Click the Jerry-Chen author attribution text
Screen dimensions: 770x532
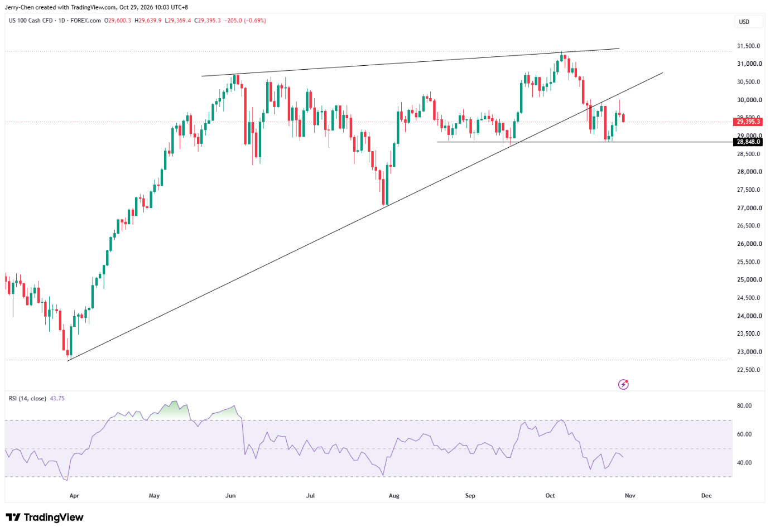pyautogui.click(x=19, y=7)
